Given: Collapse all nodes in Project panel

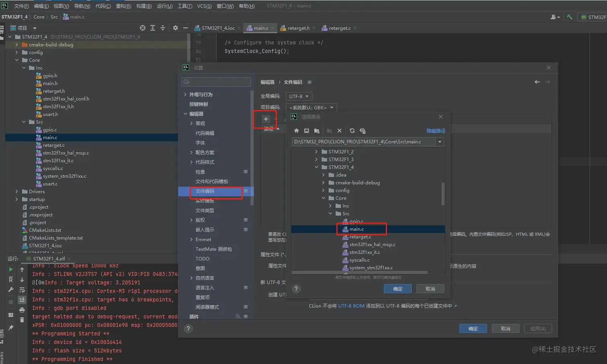Looking at the screenshot, I should coord(163,28).
